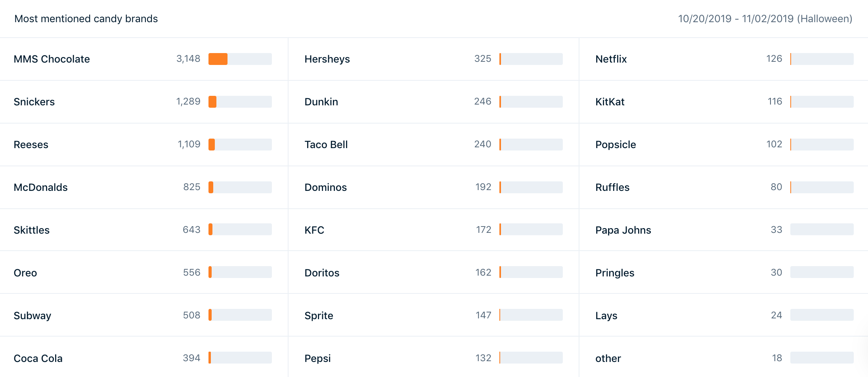Select the Hersheys brand name
Screen dimensions: 868x377
pos(327,59)
